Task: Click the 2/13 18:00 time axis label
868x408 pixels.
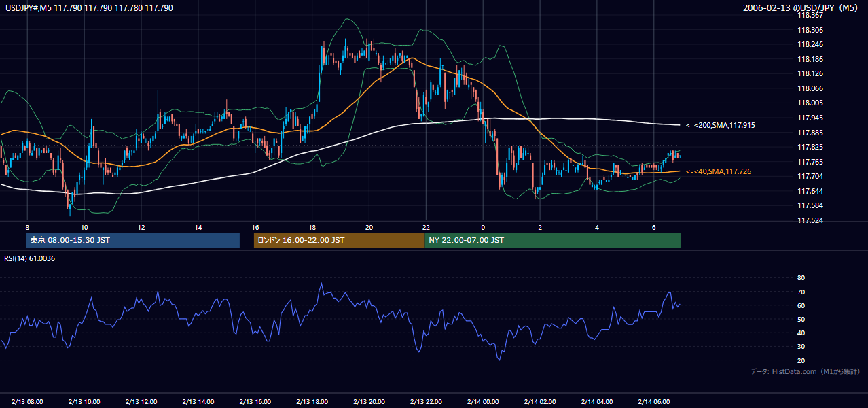Action: coord(312,401)
